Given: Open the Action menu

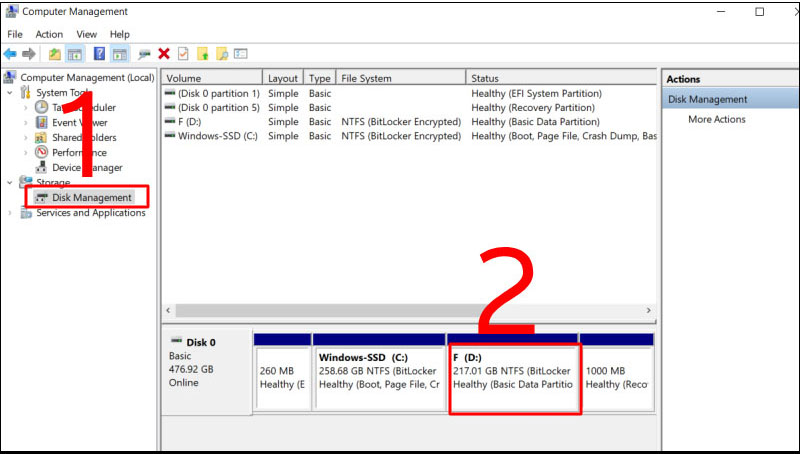Looking at the screenshot, I should click(x=49, y=34).
